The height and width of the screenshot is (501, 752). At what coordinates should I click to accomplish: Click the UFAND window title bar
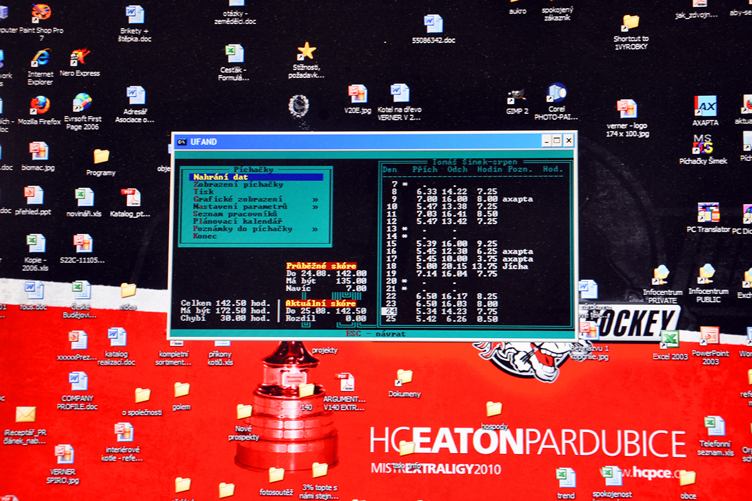point(350,141)
